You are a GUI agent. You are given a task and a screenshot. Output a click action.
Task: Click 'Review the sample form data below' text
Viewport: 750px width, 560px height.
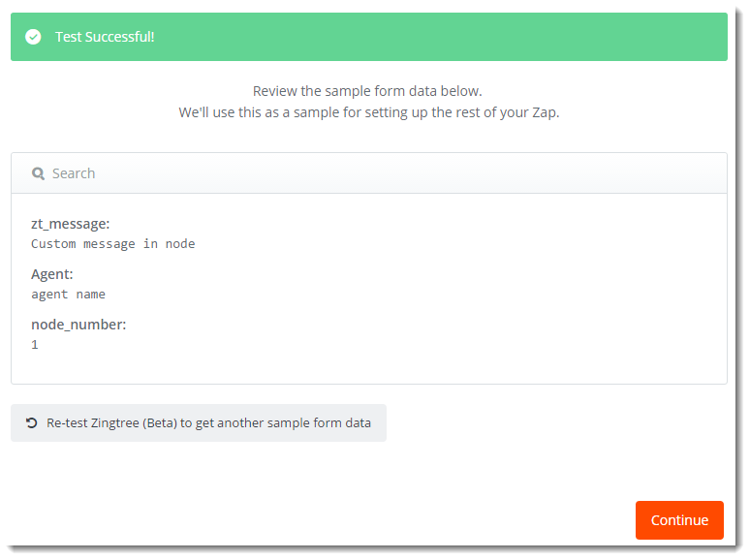point(367,91)
